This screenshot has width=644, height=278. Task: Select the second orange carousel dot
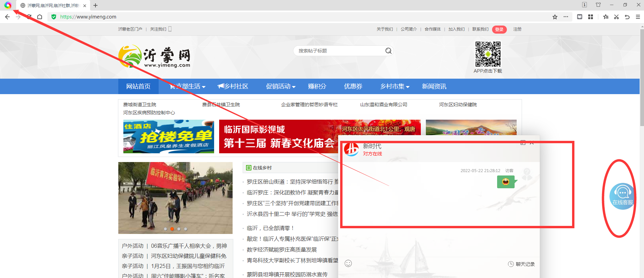coord(172,229)
